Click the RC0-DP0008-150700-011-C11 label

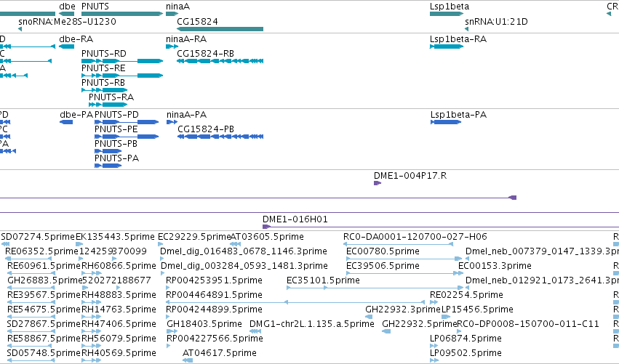point(528,324)
